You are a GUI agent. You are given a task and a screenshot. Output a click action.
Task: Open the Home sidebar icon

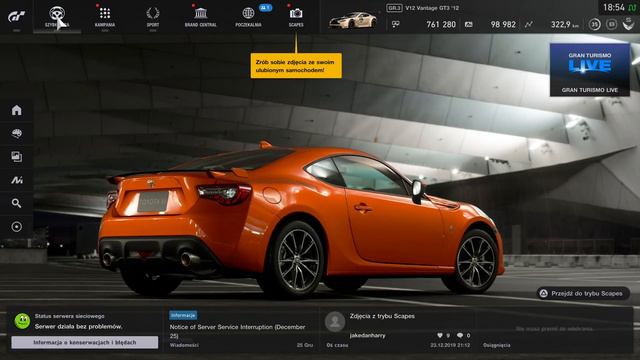[17, 110]
